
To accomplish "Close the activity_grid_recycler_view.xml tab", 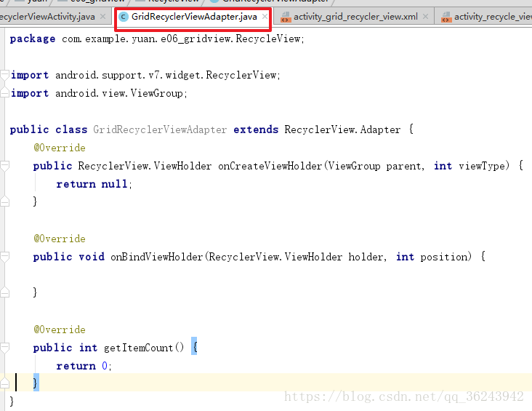I will [x=425, y=16].
